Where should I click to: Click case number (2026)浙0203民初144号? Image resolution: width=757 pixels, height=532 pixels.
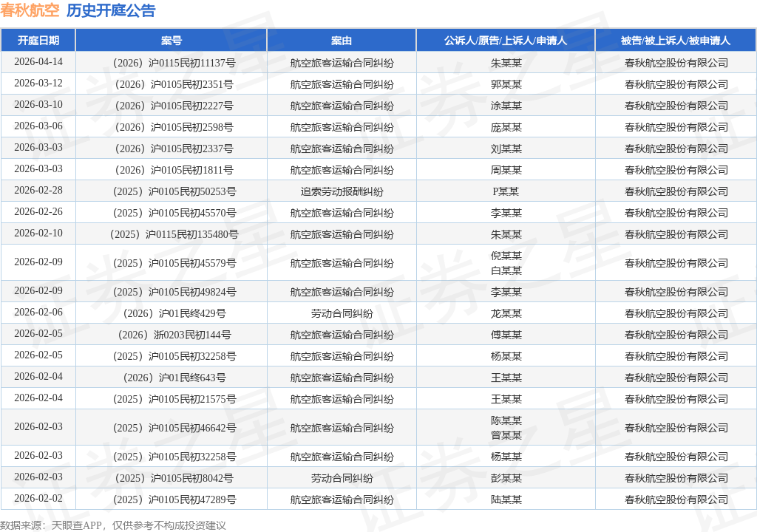click(174, 335)
